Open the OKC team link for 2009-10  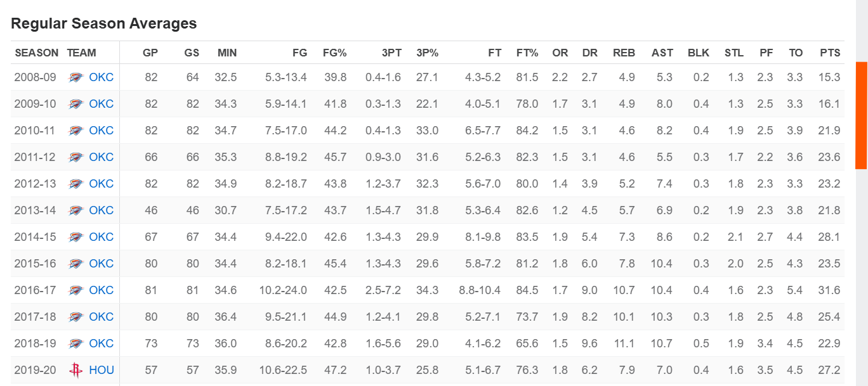pyautogui.click(x=102, y=104)
